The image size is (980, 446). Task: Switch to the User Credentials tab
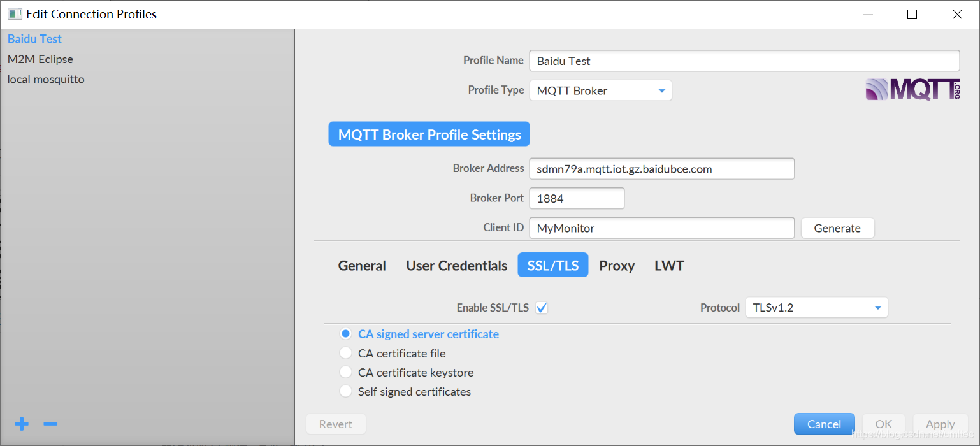pos(457,266)
